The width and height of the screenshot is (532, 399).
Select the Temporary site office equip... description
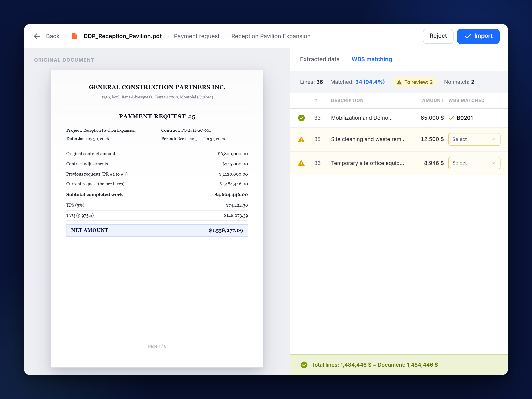[x=368, y=163]
